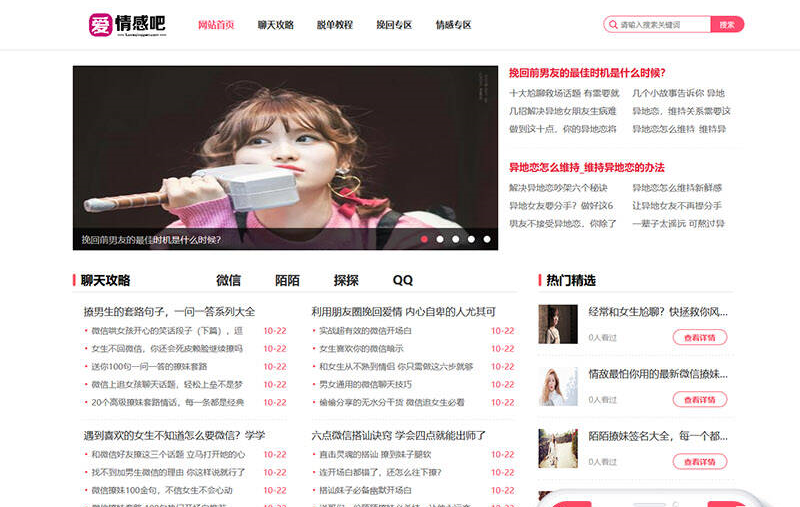The width and height of the screenshot is (800, 507).
Task: Click thumbnail beside 经常和女生尬聊?
Action: (x=558, y=324)
